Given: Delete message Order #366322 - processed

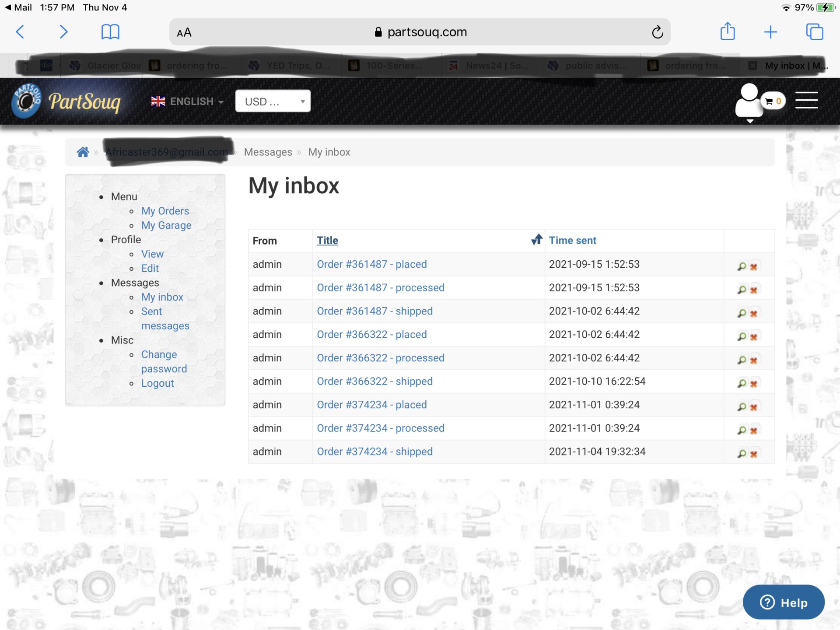Looking at the screenshot, I should click(753, 360).
